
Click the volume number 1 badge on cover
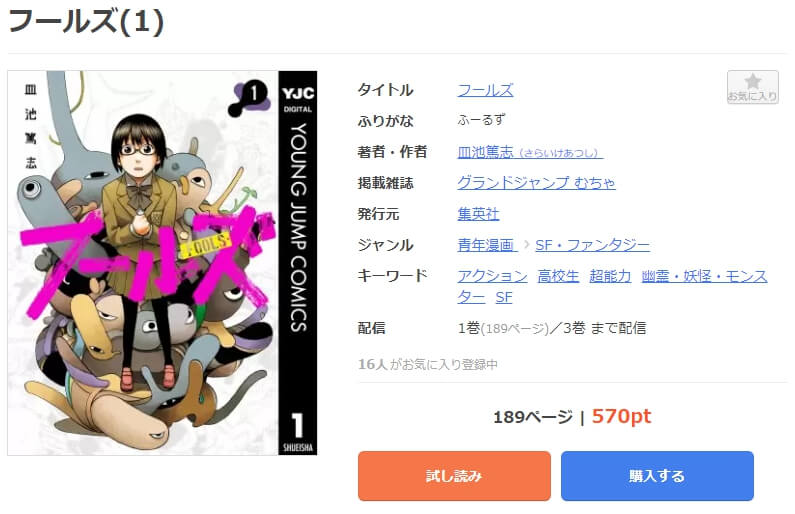click(249, 96)
